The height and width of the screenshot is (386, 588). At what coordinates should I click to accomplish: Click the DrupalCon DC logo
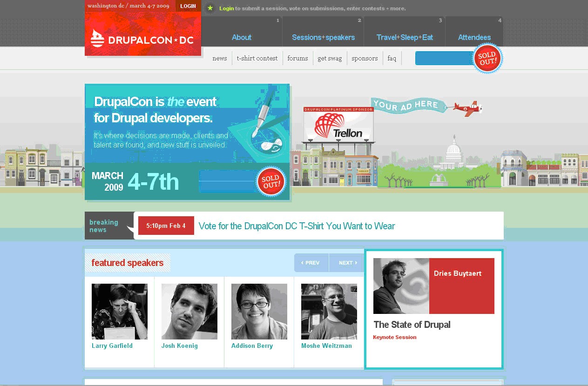(142, 40)
